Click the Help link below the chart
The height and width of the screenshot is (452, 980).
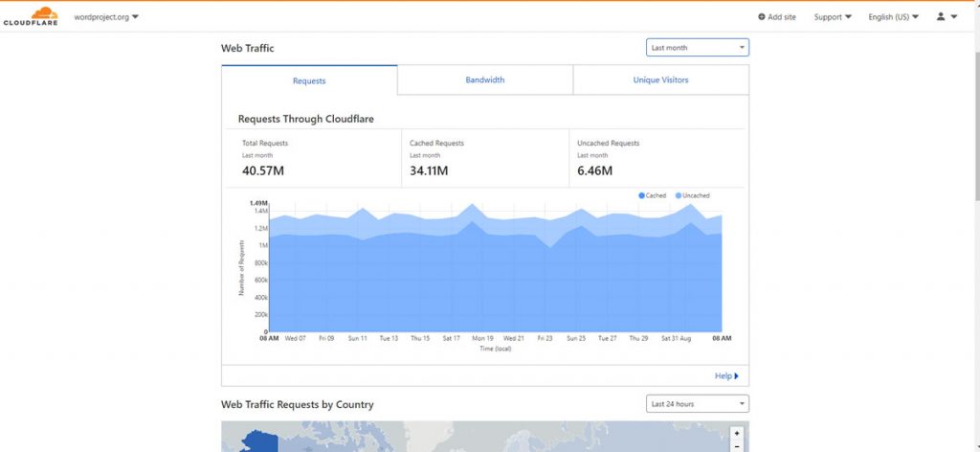(x=723, y=376)
